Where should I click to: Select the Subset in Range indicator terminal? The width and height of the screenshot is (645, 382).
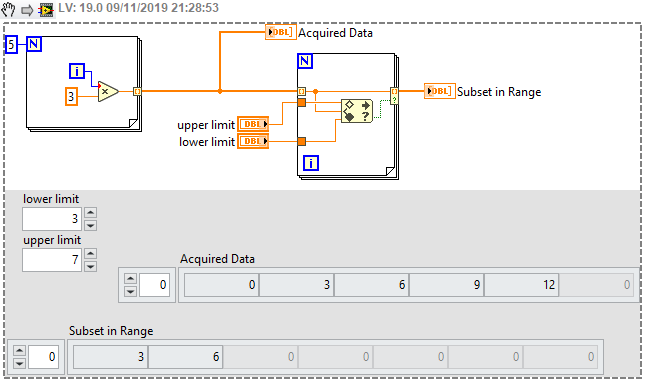439,91
